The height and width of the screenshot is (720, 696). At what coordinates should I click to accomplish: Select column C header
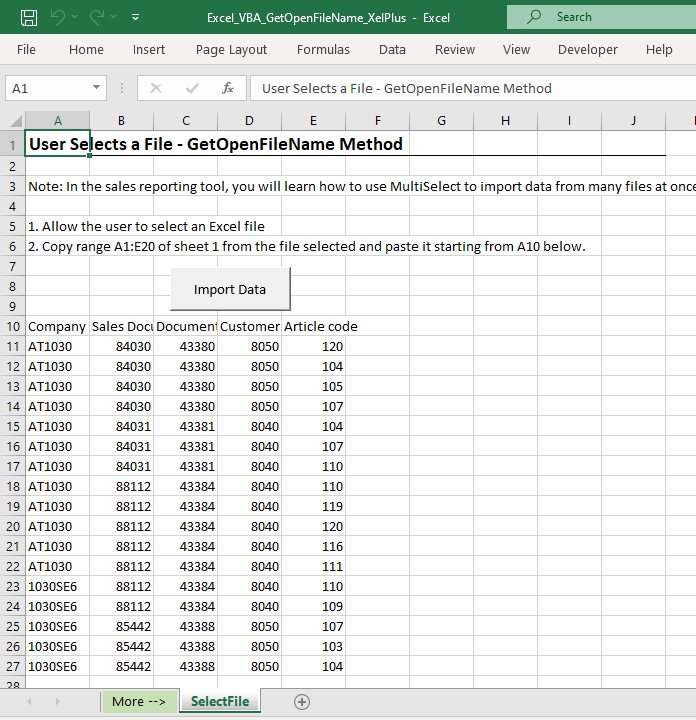tap(185, 121)
